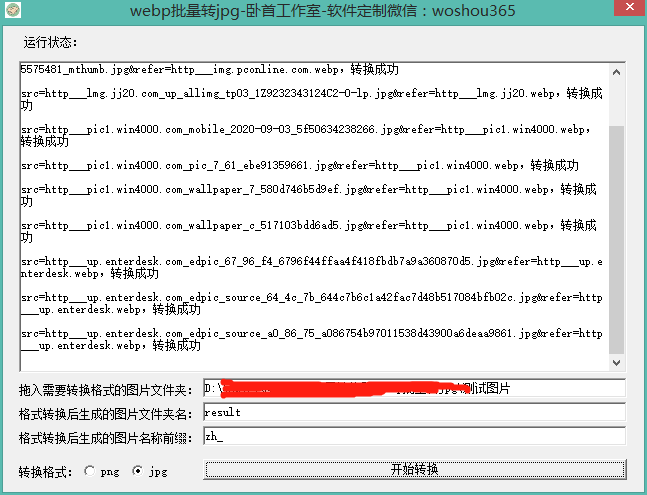This screenshot has width=647, height=495.
Task: Click the 拖入需要转换格式的图片文件夹 label
Action: [105, 390]
